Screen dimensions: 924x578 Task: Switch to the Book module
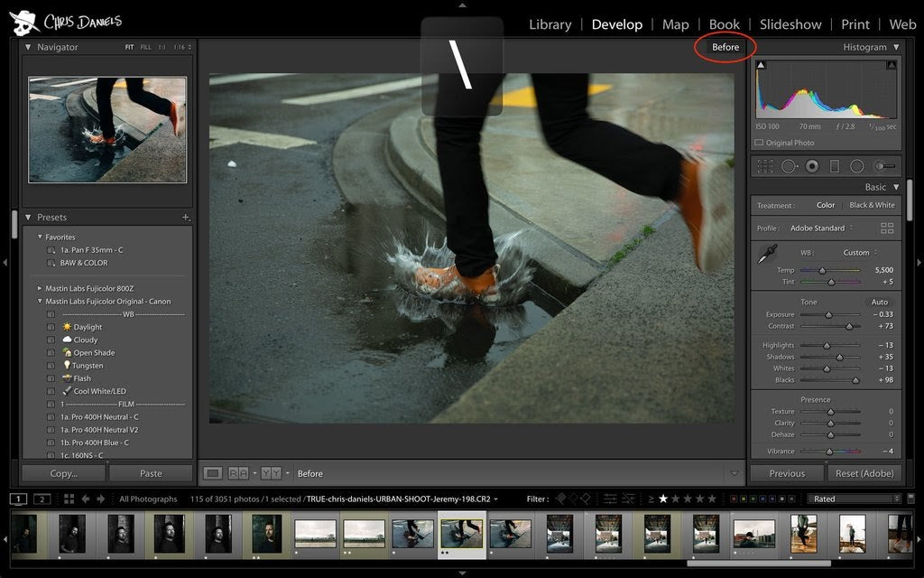tap(725, 24)
